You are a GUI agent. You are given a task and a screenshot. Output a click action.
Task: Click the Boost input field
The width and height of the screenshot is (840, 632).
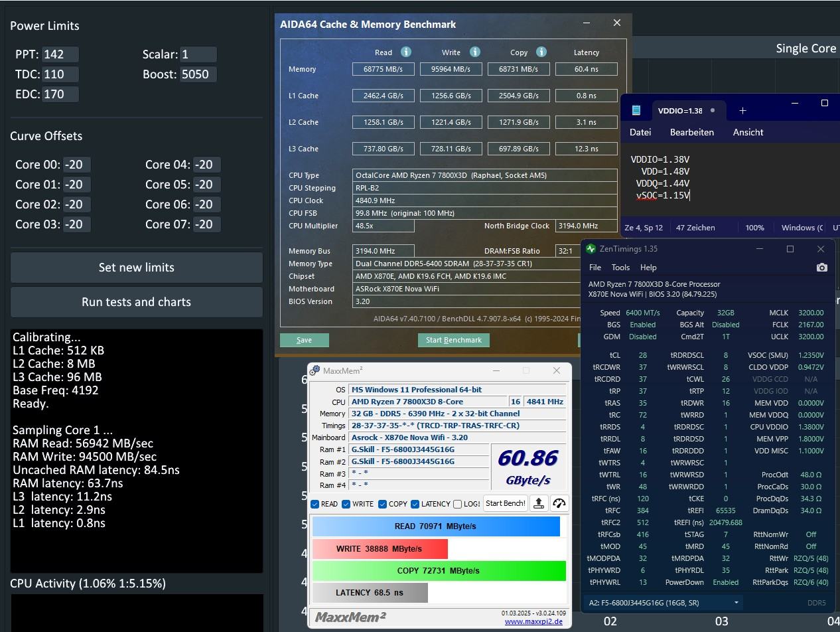198,74
